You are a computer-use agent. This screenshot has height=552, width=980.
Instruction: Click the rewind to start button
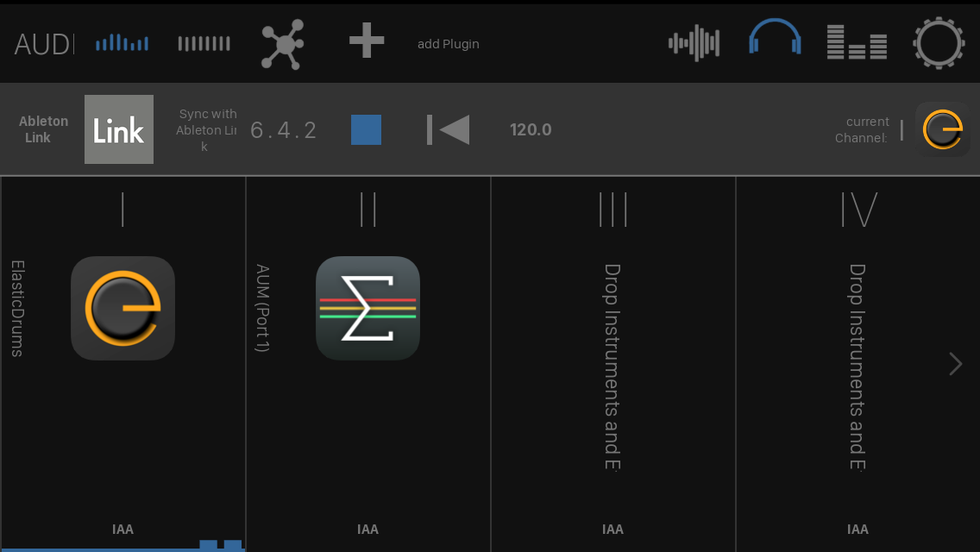point(448,129)
